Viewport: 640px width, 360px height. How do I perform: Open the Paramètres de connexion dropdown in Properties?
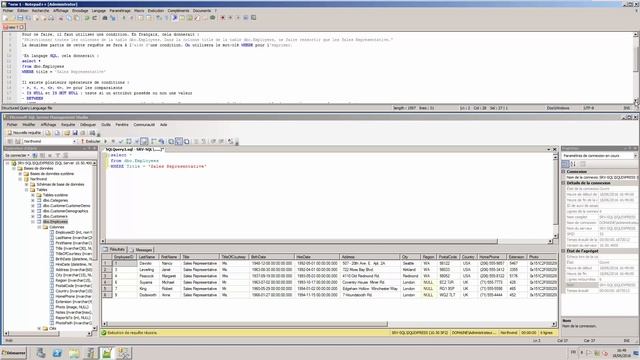pos(635,156)
